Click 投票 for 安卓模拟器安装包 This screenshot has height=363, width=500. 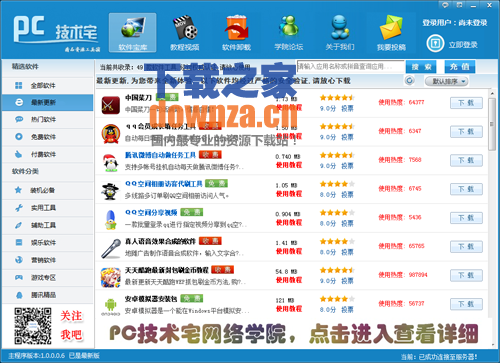pos(347,310)
